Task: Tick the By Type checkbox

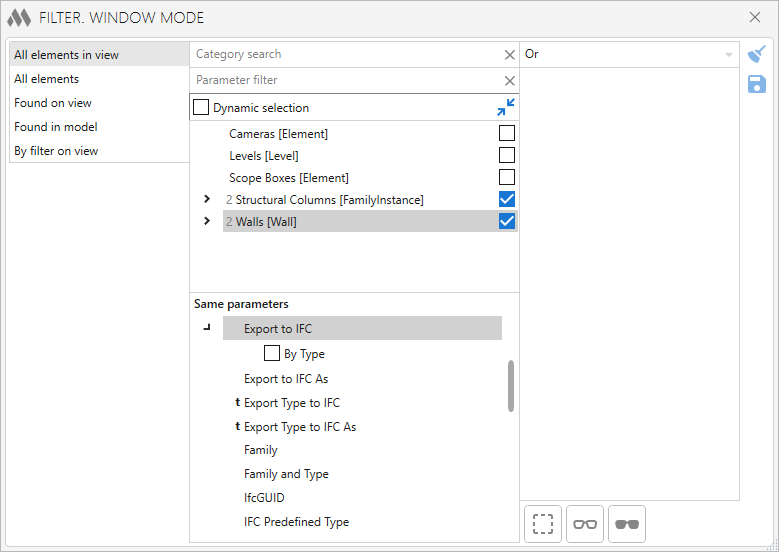Action: pos(272,353)
